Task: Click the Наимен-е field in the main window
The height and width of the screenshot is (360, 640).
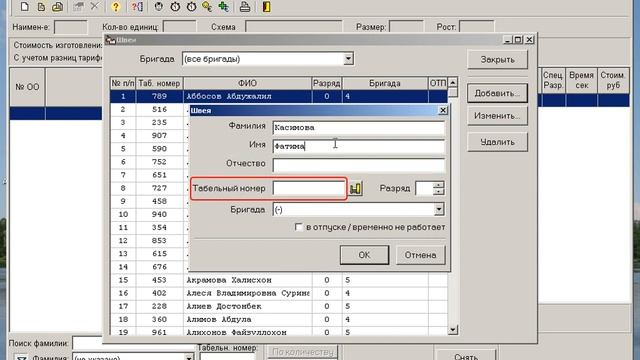Action: 71,27
